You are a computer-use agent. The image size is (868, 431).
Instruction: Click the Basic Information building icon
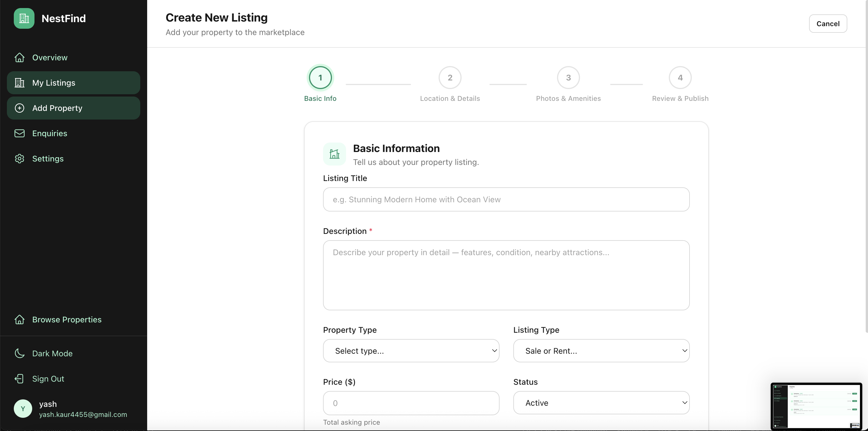pos(335,154)
